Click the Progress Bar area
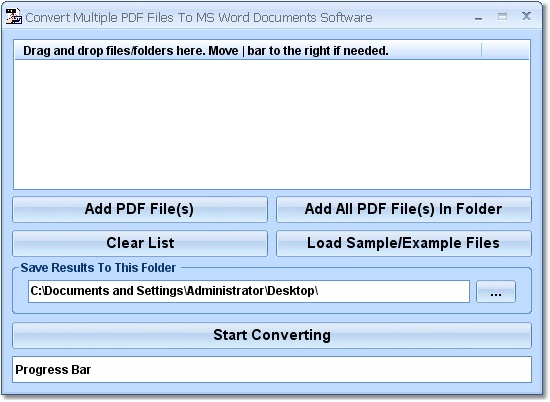Screen dimensions: 550x402 pyautogui.click(x=272, y=370)
